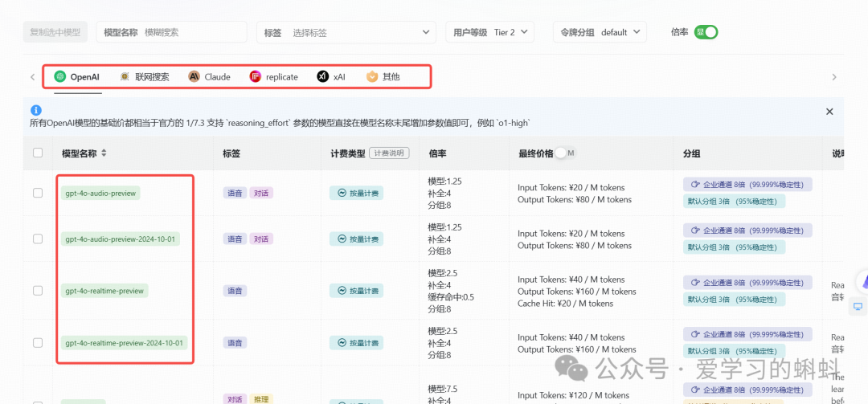The width and height of the screenshot is (868, 404).
Task: Click 按量计费 tag in gpt-4o-realtime-preview-2024-10-01 row
Action: coord(357,343)
